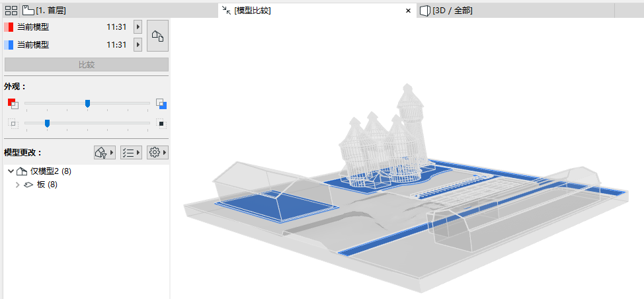Open the gear settings dropdown
Screen dimensions: 644x299
158,152
